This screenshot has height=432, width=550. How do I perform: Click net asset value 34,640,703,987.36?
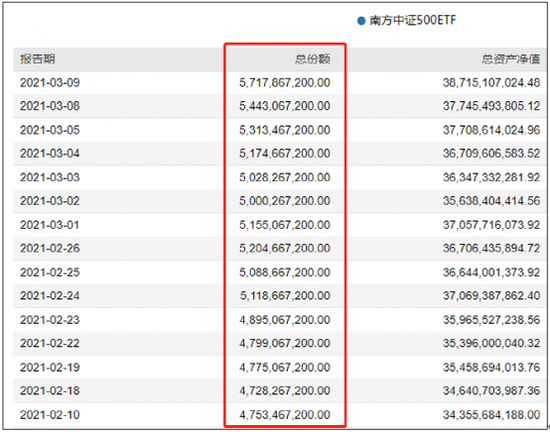coord(491,391)
